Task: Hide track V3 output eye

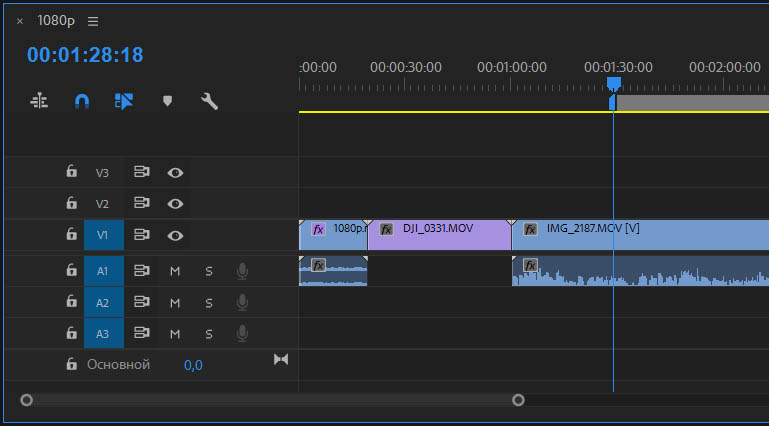Action: (175, 173)
